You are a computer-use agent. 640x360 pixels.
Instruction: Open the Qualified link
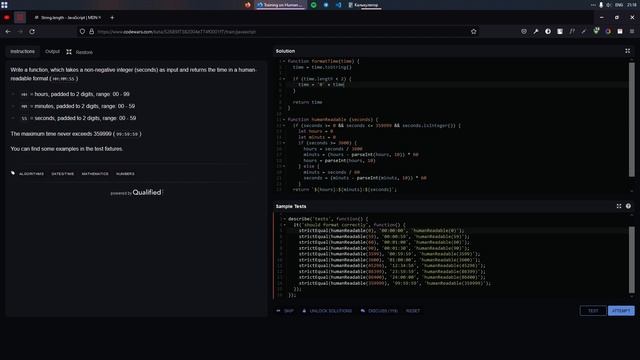coord(147,192)
